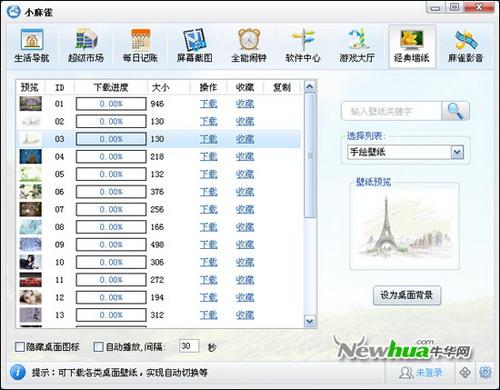Select wallpaper 10 thumbnail
Screen dimensions: 500x390
pos(31,262)
